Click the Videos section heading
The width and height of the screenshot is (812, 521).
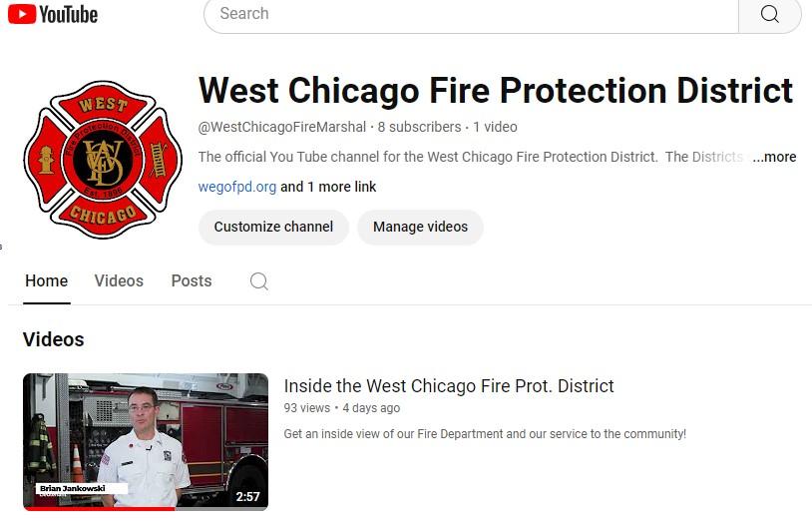click(53, 339)
